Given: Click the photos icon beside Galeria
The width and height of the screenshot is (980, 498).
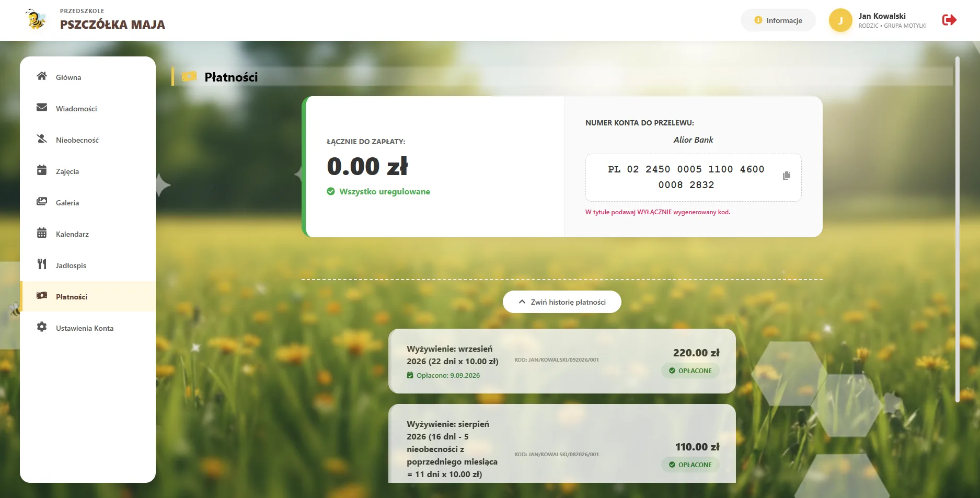Looking at the screenshot, I should (42, 202).
